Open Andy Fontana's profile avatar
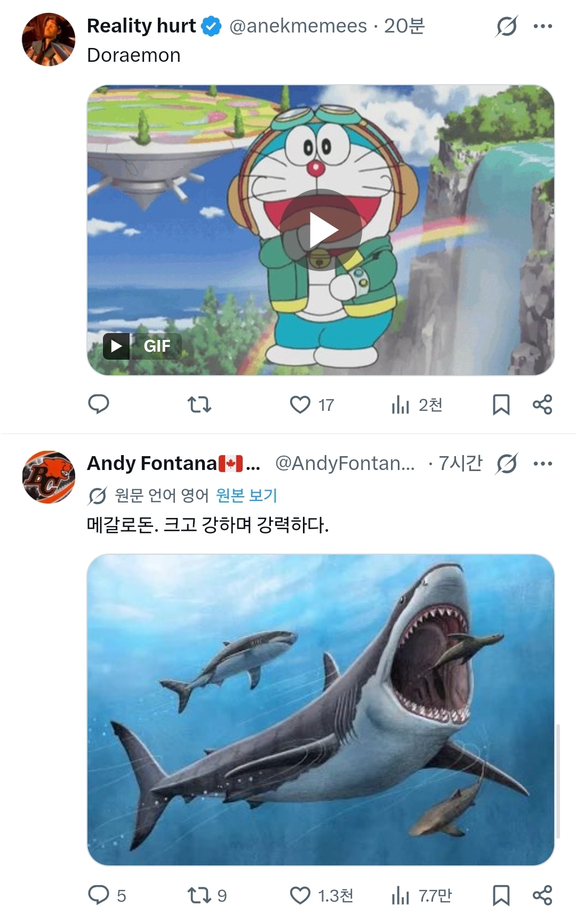This screenshot has width=576, height=924. pyautogui.click(x=49, y=477)
